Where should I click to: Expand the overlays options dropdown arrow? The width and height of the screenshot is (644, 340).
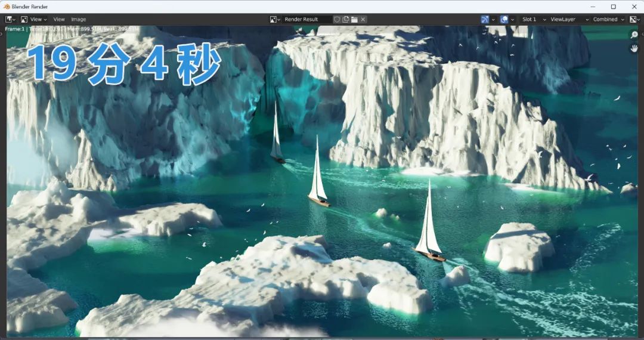coord(512,19)
